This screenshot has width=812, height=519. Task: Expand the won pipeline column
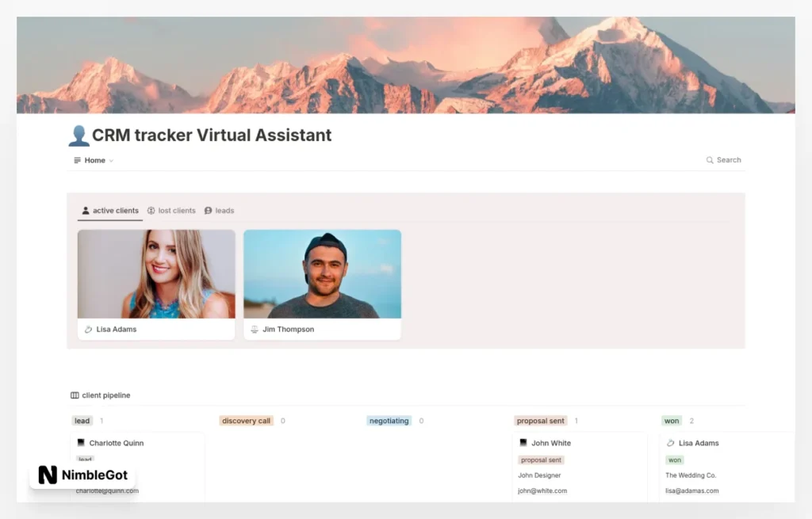tap(672, 421)
